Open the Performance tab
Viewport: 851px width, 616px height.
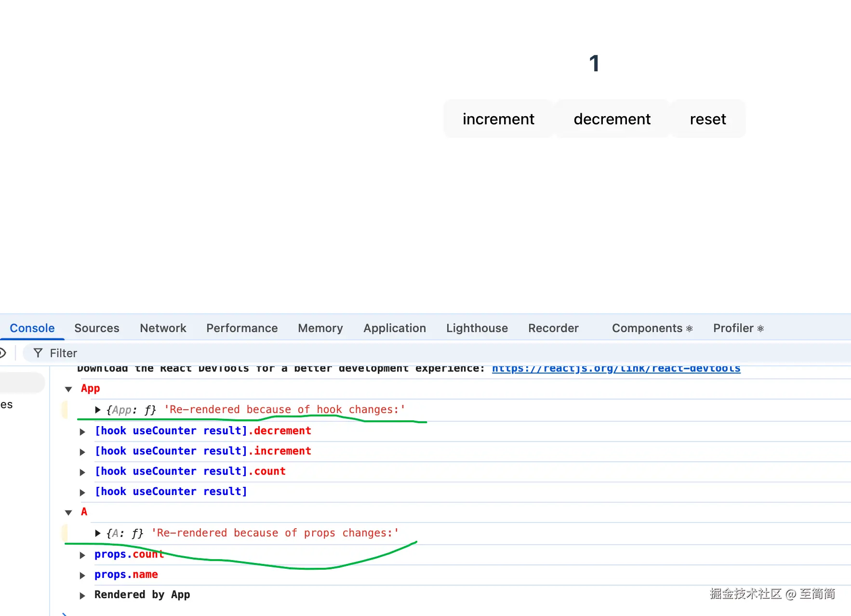(x=242, y=328)
